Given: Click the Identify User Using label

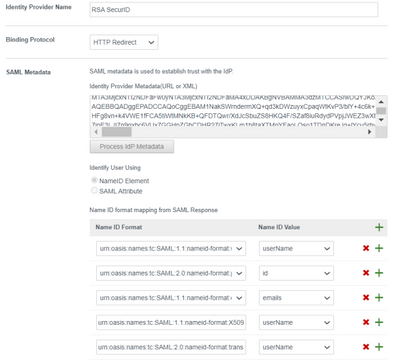Looking at the screenshot, I should [x=115, y=168].
